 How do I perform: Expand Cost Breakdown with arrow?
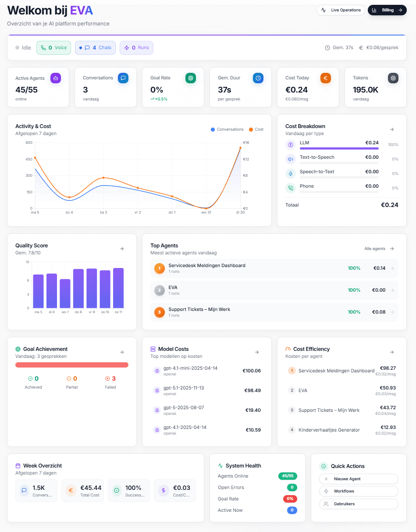click(x=392, y=129)
